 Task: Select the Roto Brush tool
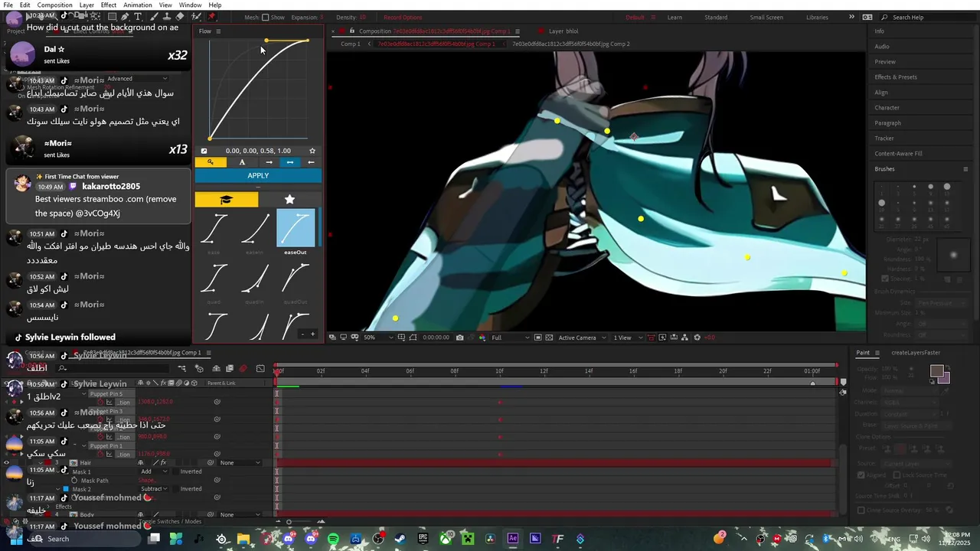[196, 16]
